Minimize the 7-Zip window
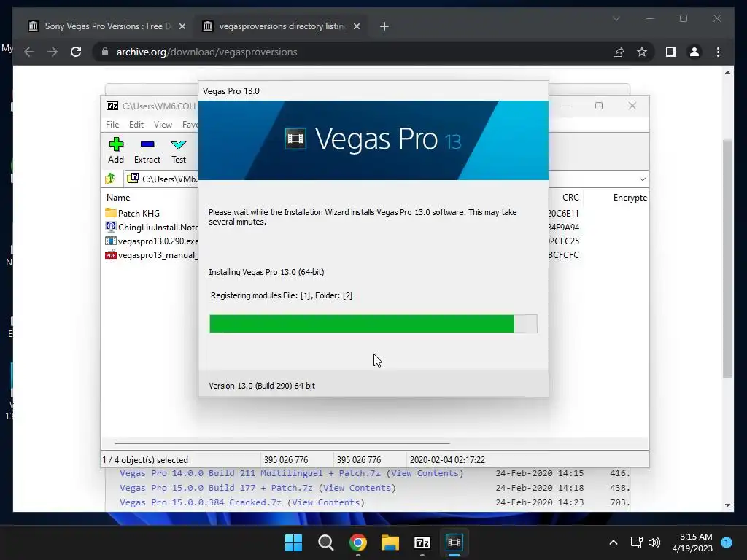Image resolution: width=747 pixels, height=560 pixels. 566,106
